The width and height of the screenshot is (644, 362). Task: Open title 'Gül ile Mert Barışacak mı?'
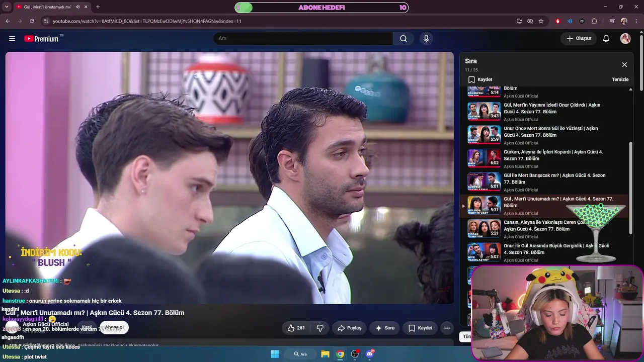pyautogui.click(x=554, y=178)
